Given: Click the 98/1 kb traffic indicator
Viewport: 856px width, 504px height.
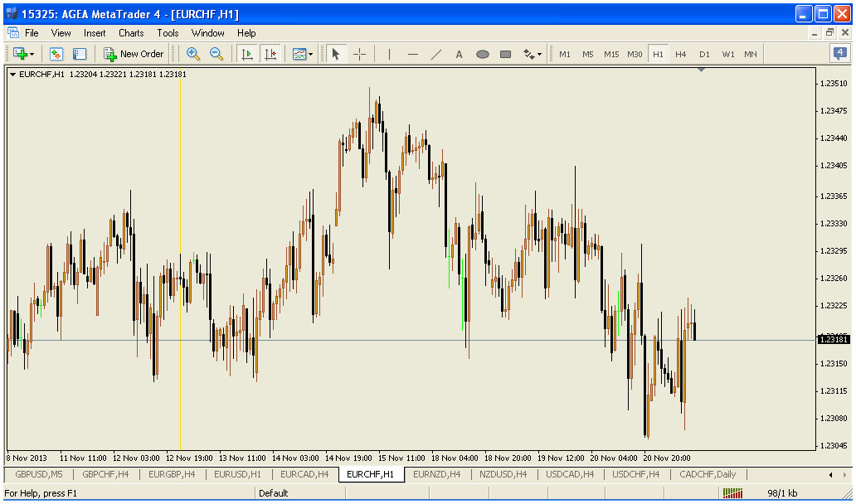Looking at the screenshot, I should 782,493.
